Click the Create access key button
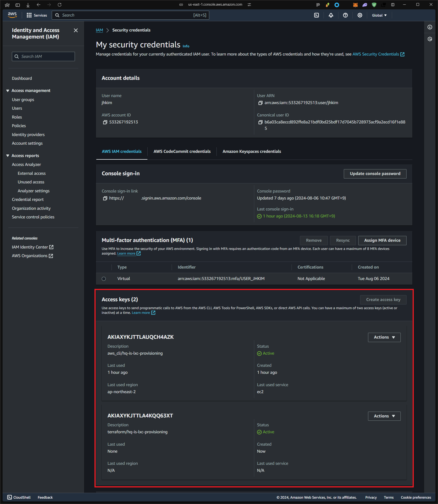Viewport: 438px width, 504px height. [x=383, y=300]
